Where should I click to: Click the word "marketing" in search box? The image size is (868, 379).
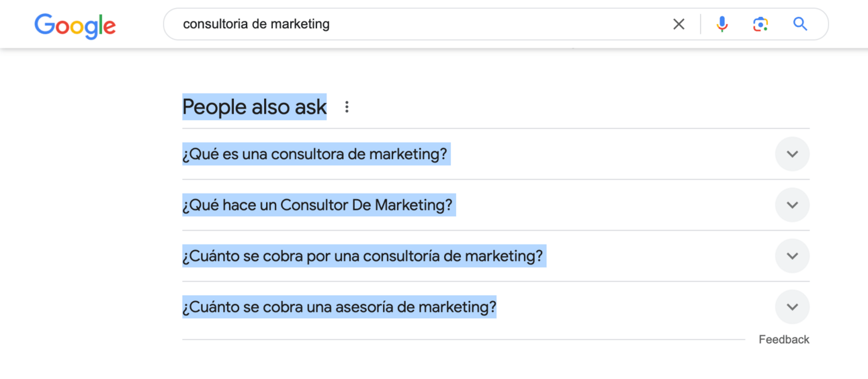300,24
